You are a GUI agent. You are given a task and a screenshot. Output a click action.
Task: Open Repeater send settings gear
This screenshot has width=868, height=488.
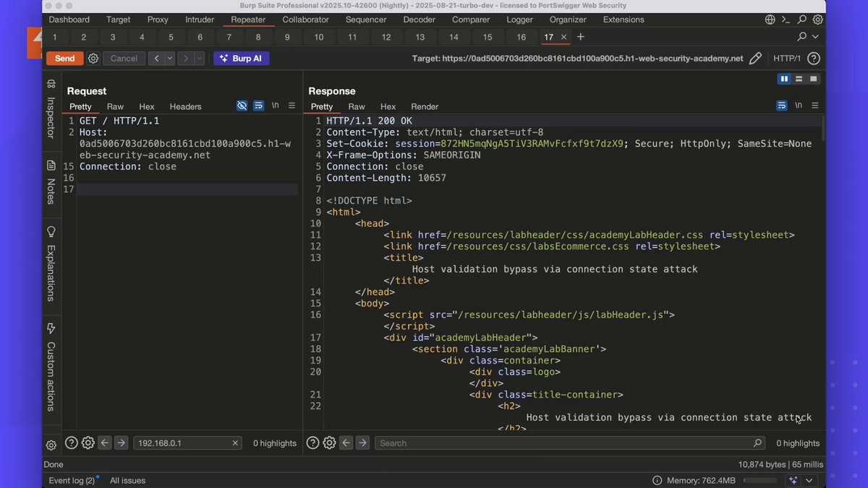(x=93, y=59)
